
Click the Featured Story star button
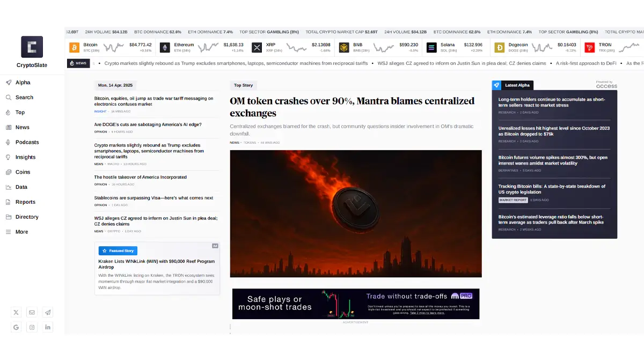[118, 250]
